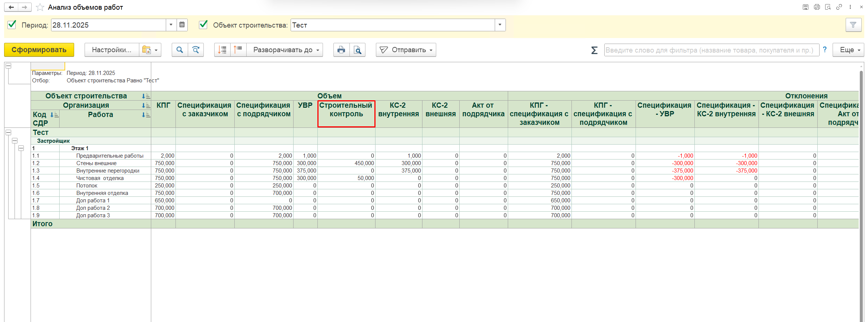Click the Сформировать button
Viewport: 868px width, 322px height.
point(39,50)
